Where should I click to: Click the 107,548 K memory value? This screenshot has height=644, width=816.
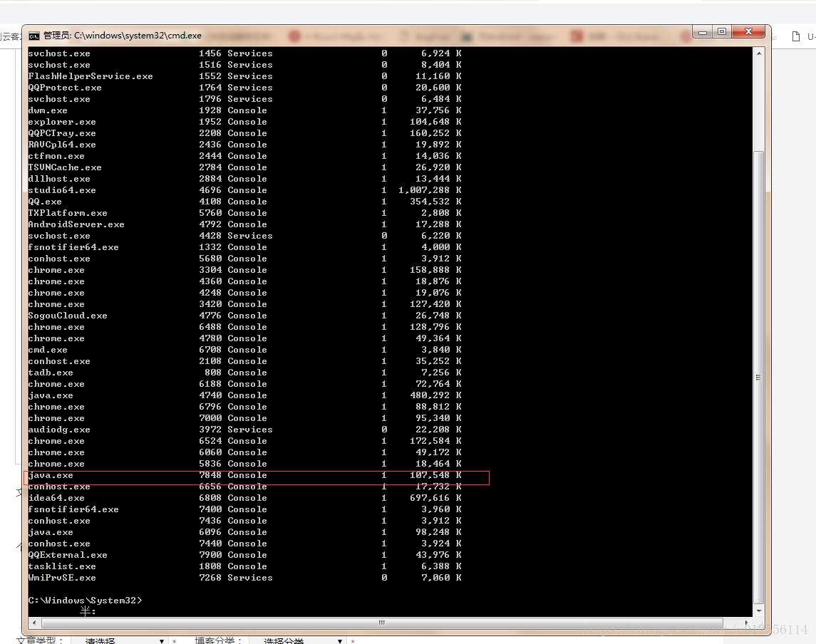coord(435,475)
